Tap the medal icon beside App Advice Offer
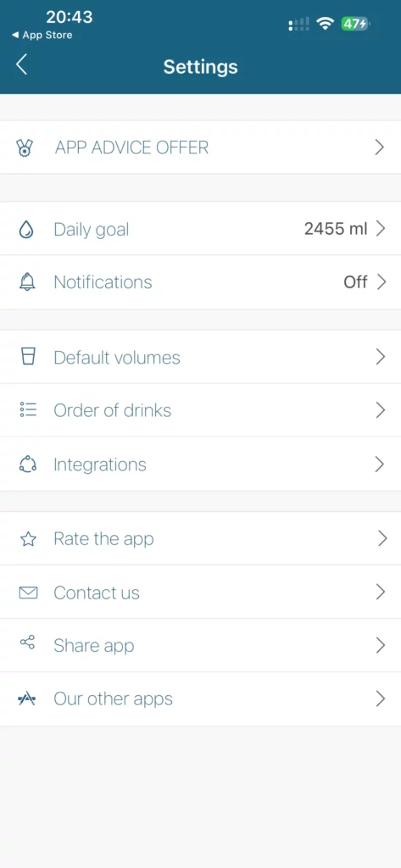Screen dimensions: 401x868 tap(25, 147)
